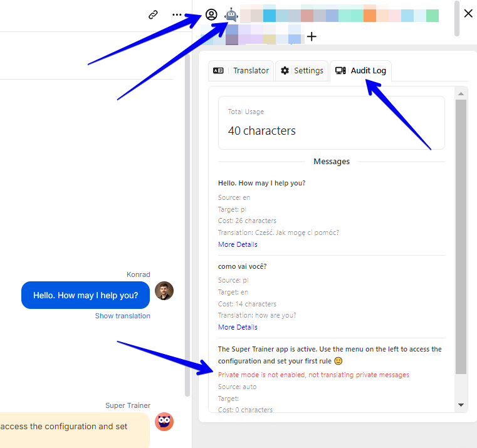Click the Total Usage card

coord(331,123)
